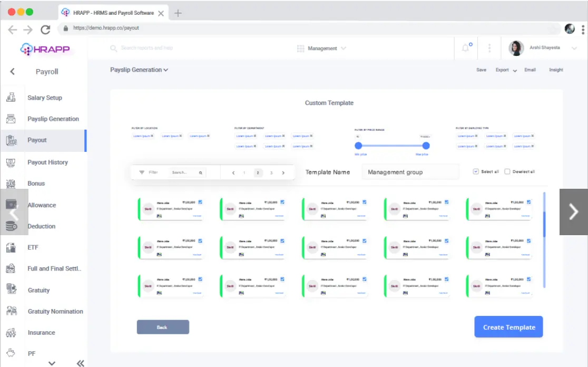Image resolution: width=588 pixels, height=367 pixels.
Task: Collapse sidebar using double chevron icon
Action: coord(80,363)
